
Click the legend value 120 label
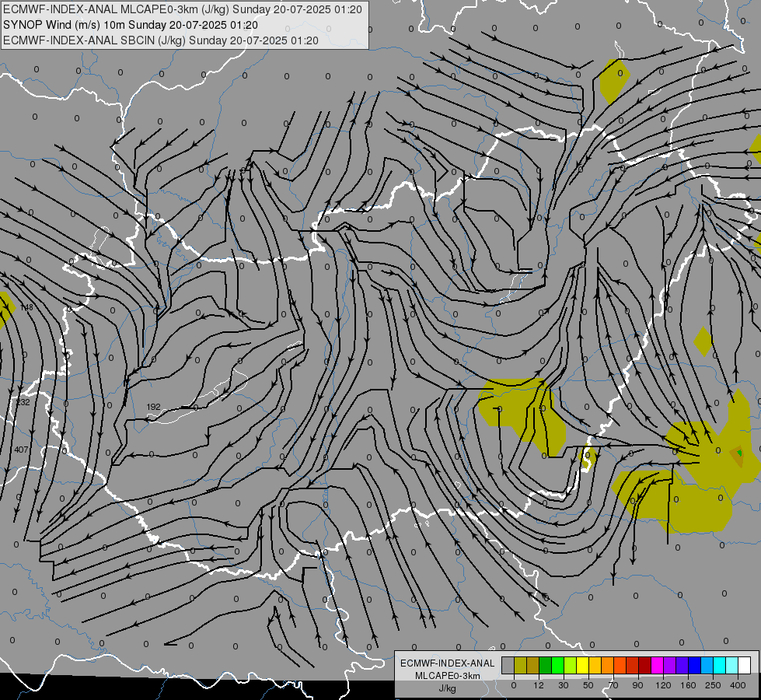[x=663, y=685]
